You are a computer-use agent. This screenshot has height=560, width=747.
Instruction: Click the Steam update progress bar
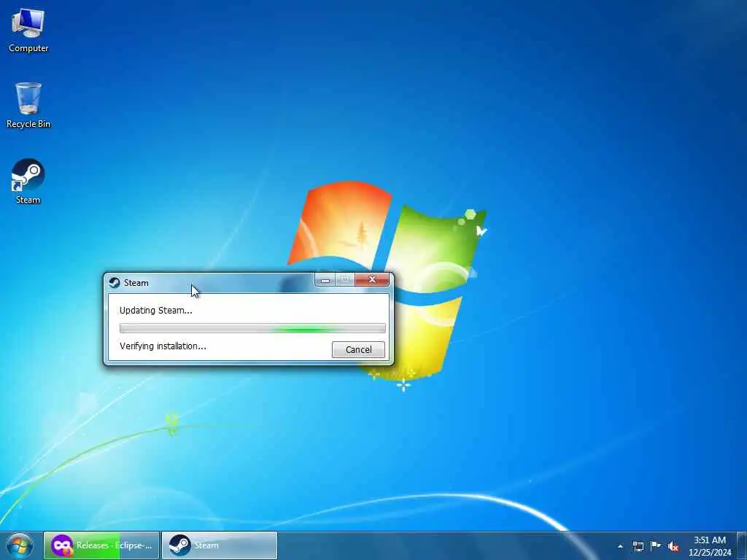point(252,328)
